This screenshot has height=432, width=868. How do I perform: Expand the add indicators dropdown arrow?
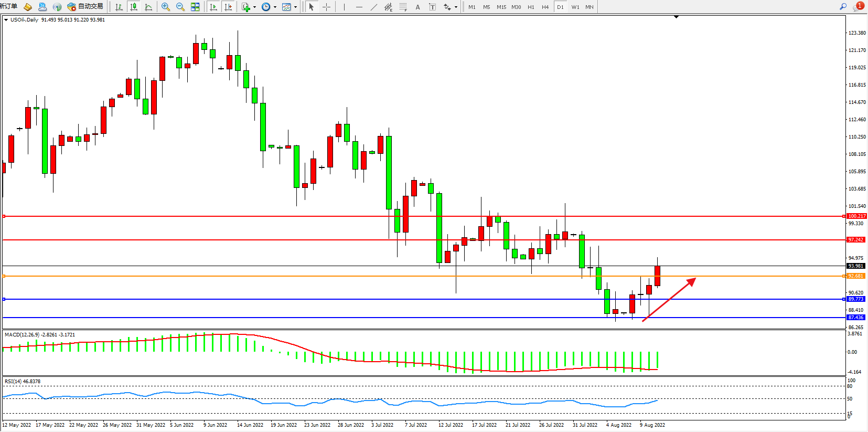click(255, 7)
